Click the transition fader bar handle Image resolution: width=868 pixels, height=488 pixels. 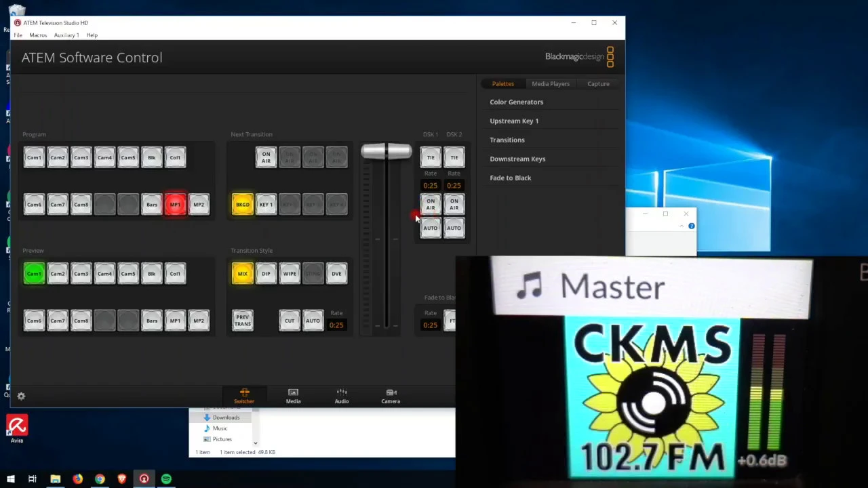click(386, 152)
